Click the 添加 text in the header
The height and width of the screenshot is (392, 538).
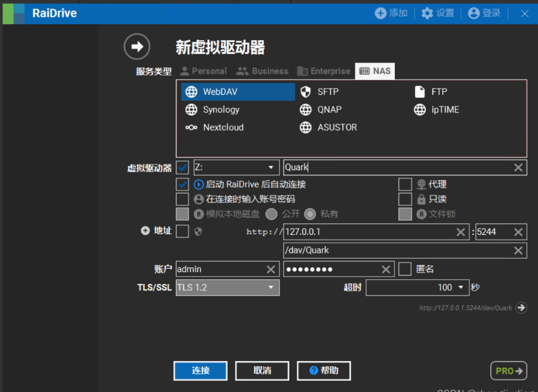click(398, 13)
